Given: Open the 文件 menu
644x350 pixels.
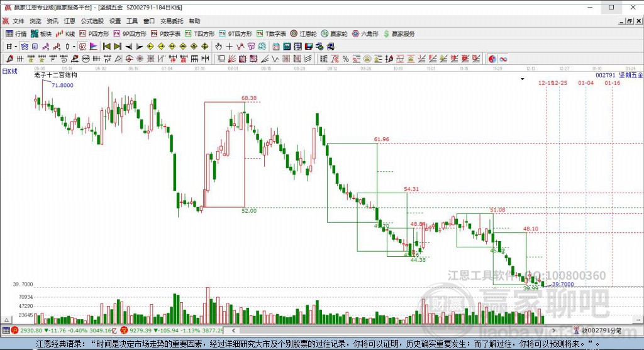Looking at the screenshot, I should click(x=18, y=21).
